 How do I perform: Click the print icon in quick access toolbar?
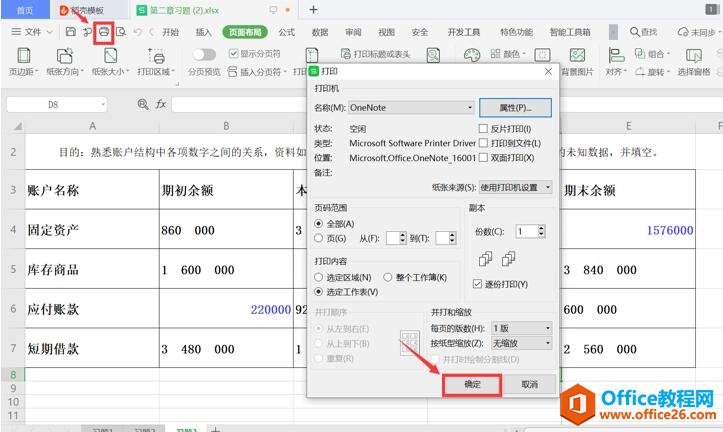point(102,32)
